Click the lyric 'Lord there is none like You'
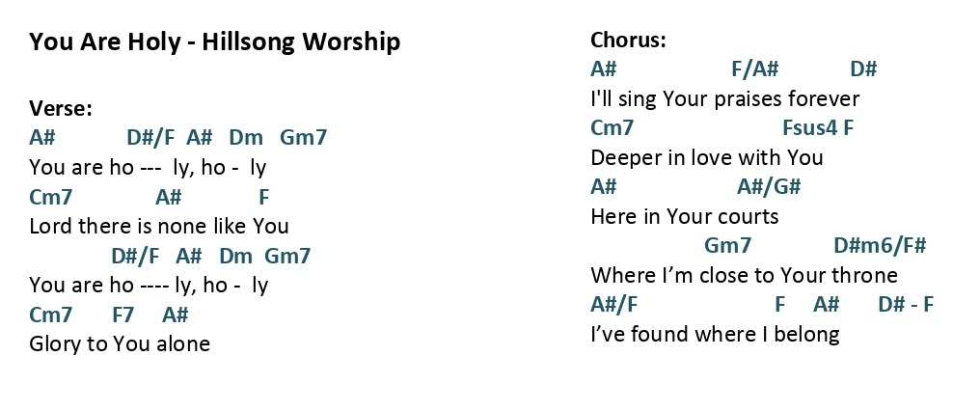The height and width of the screenshot is (411, 980). [x=159, y=225]
